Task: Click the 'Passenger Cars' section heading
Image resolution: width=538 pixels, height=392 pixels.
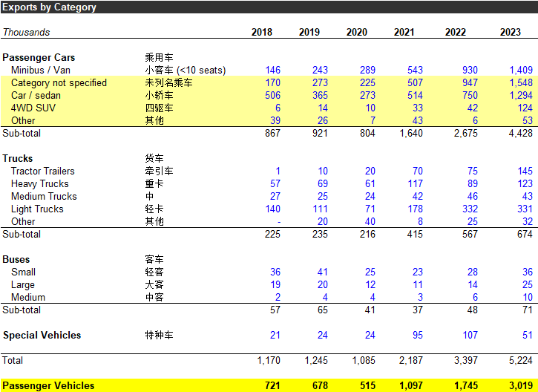Action: tap(39, 58)
